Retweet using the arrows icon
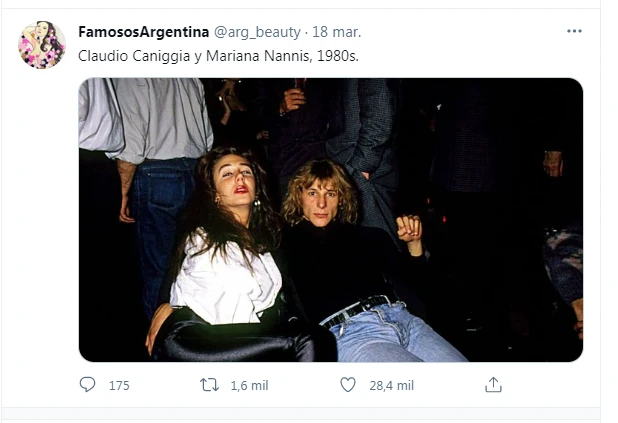618x423 pixels. pyautogui.click(x=210, y=385)
